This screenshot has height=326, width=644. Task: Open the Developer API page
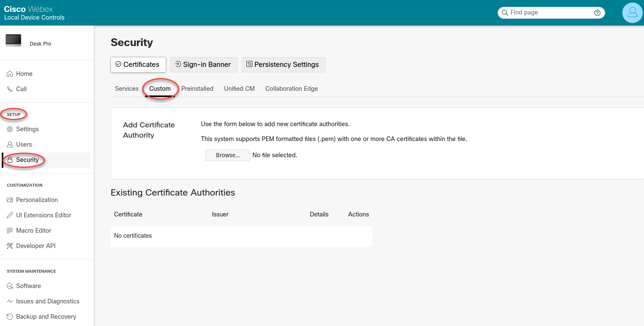[x=36, y=246]
